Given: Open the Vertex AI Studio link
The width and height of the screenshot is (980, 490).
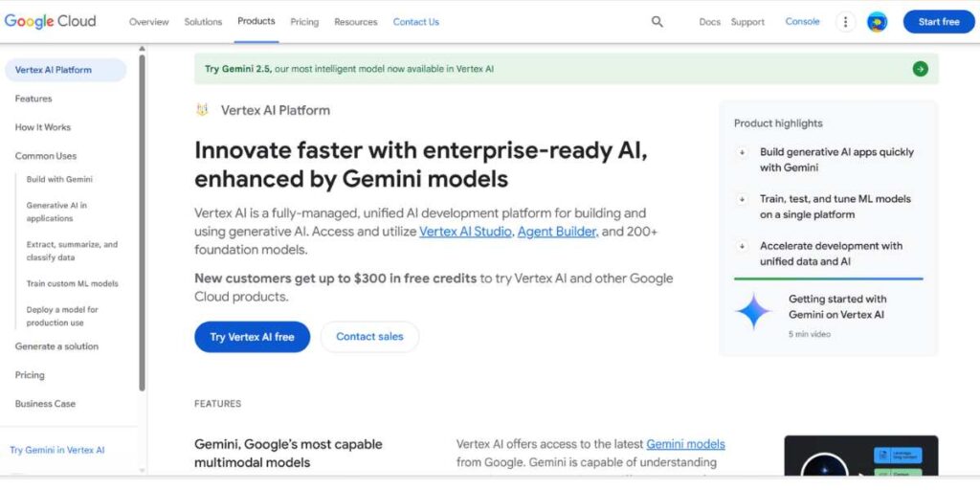Looking at the screenshot, I should click(x=466, y=232).
